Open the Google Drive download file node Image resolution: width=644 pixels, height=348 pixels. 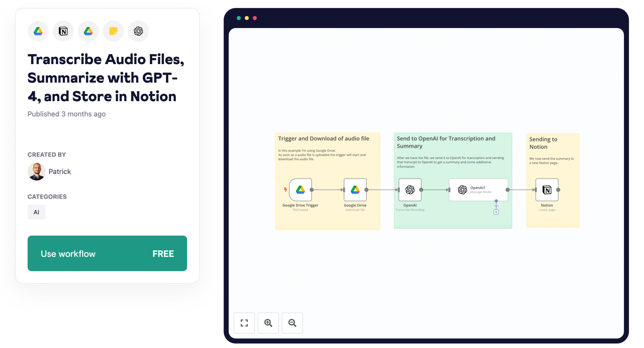pyautogui.click(x=355, y=190)
